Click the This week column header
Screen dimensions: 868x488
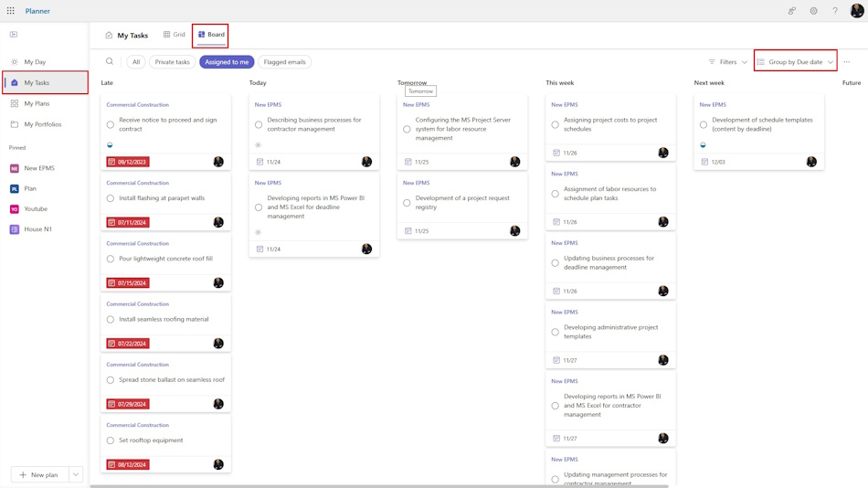pyautogui.click(x=560, y=82)
